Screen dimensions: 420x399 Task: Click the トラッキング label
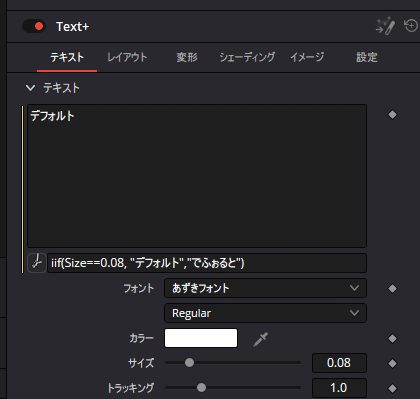[x=131, y=388]
